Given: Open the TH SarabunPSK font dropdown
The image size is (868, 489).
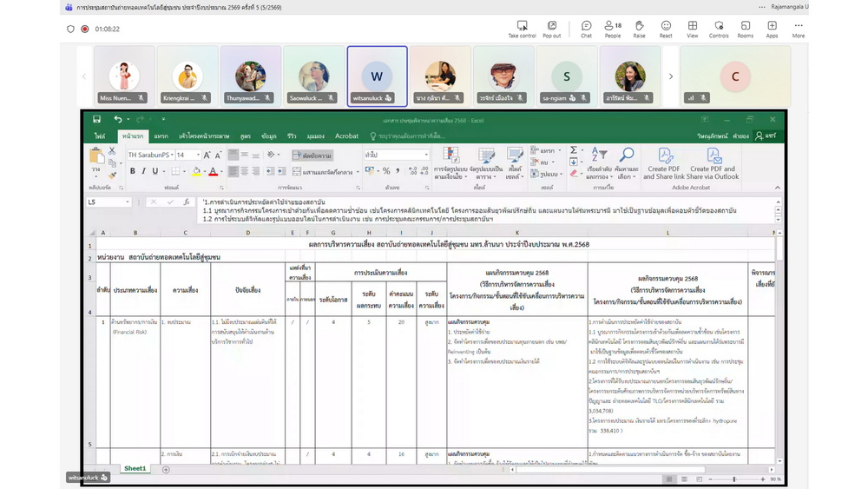Looking at the screenshot, I should (x=171, y=155).
